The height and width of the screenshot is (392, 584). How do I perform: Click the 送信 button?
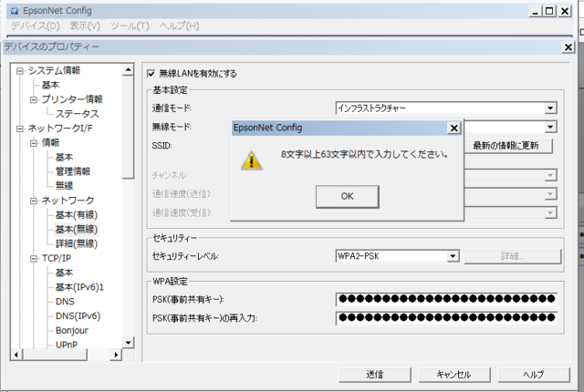pyautogui.click(x=375, y=375)
